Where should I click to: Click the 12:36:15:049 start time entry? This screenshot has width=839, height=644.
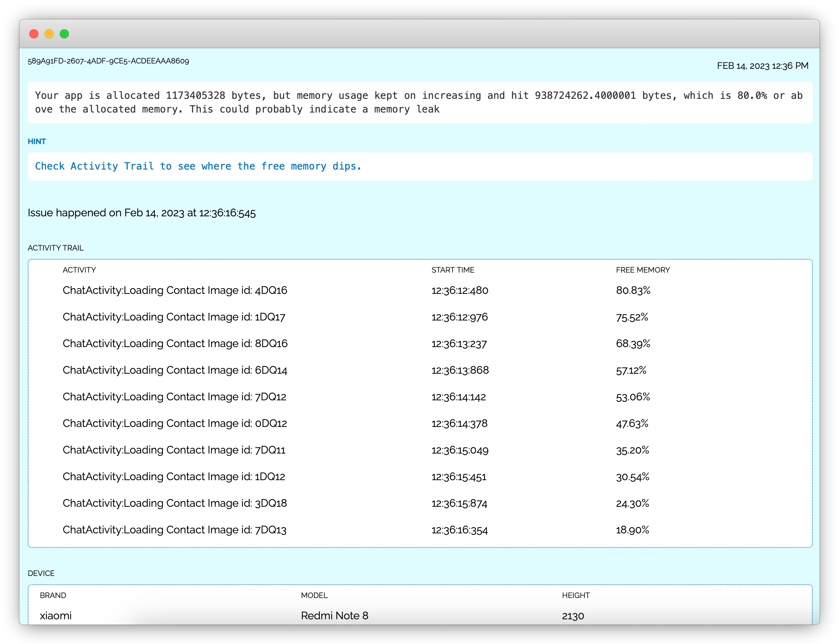(460, 450)
